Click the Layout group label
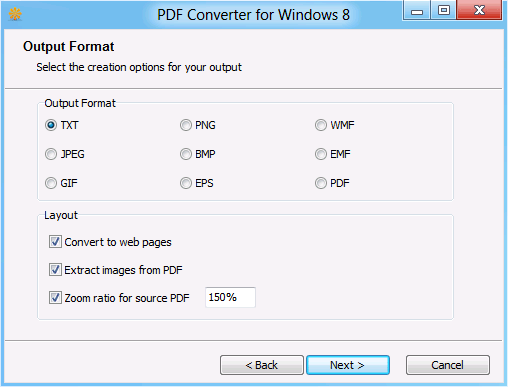508x387 pixels. point(61,215)
